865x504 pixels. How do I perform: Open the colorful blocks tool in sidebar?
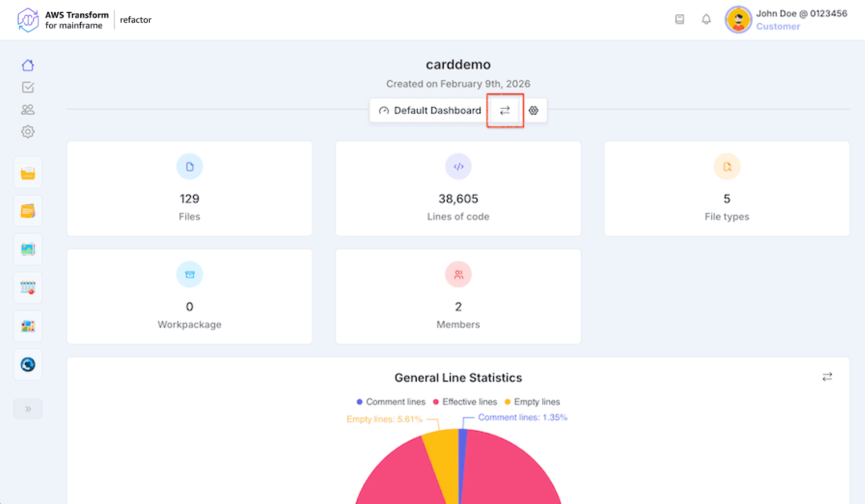(28, 326)
